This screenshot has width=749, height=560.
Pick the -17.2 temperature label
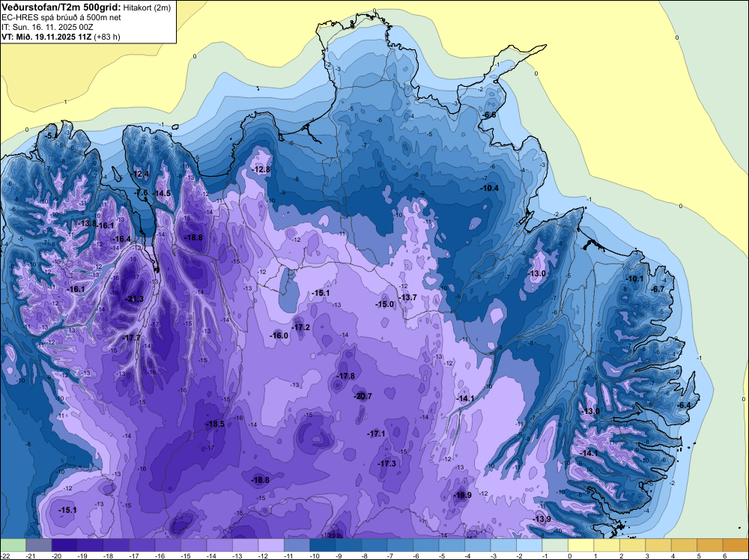tap(301, 327)
